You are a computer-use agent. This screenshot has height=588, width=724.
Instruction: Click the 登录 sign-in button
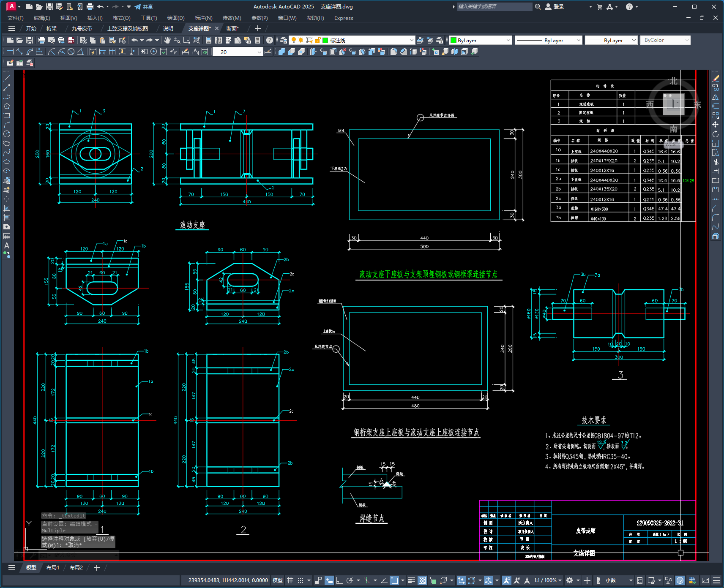click(555, 7)
